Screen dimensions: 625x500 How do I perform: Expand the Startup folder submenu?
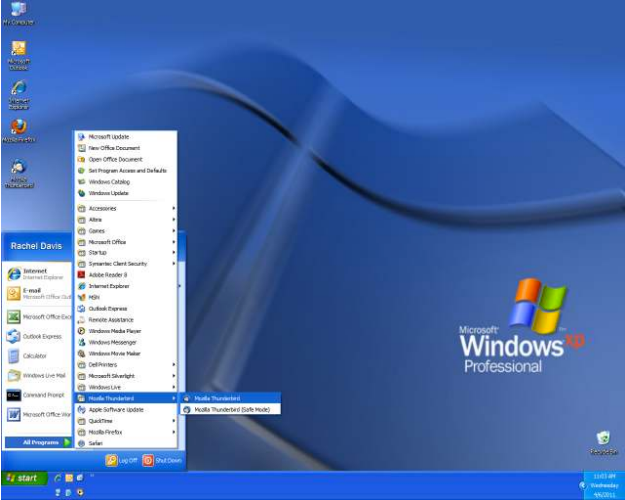click(x=126, y=252)
